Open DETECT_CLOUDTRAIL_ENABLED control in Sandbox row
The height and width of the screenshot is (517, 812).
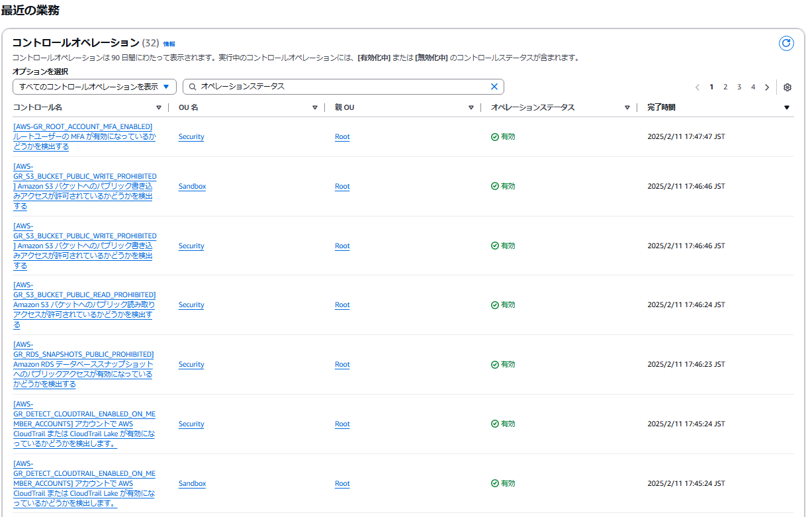85,483
